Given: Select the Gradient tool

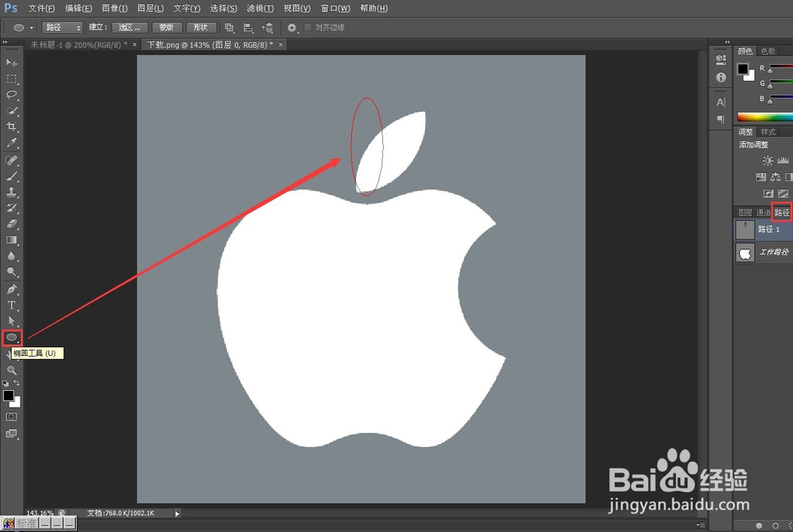Looking at the screenshot, I should tap(12, 240).
